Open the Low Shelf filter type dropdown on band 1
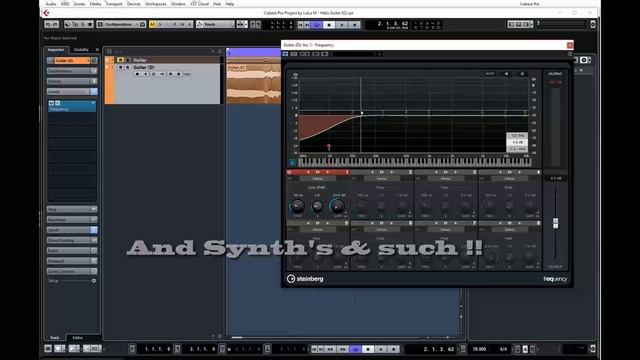Screen dimensions: 640x360 316,187
